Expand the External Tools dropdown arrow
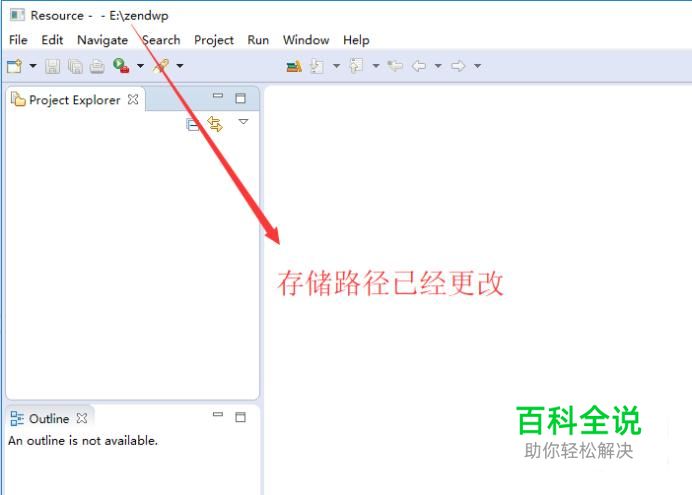The height and width of the screenshot is (495, 692). point(180,66)
